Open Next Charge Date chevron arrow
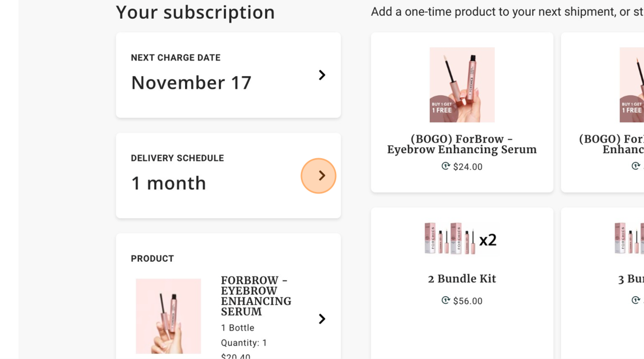Image resolution: width=644 pixels, height=359 pixels. [x=321, y=75]
